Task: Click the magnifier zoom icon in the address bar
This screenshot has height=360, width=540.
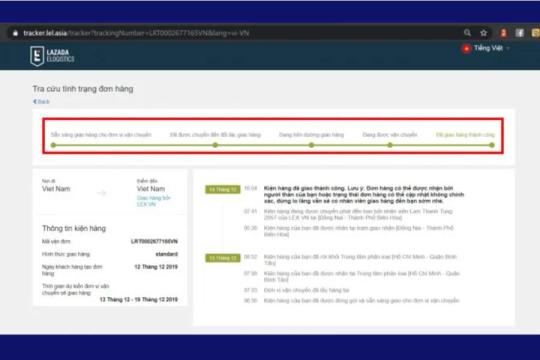Action: [467, 33]
